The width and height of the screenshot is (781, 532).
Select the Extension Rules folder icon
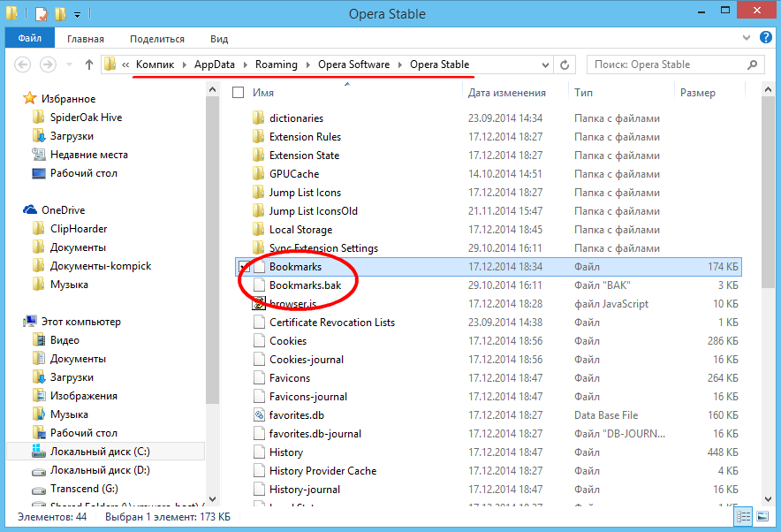259,136
